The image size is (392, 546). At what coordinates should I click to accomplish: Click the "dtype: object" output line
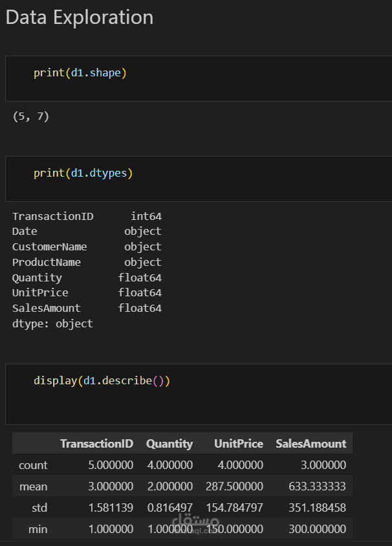click(52, 324)
